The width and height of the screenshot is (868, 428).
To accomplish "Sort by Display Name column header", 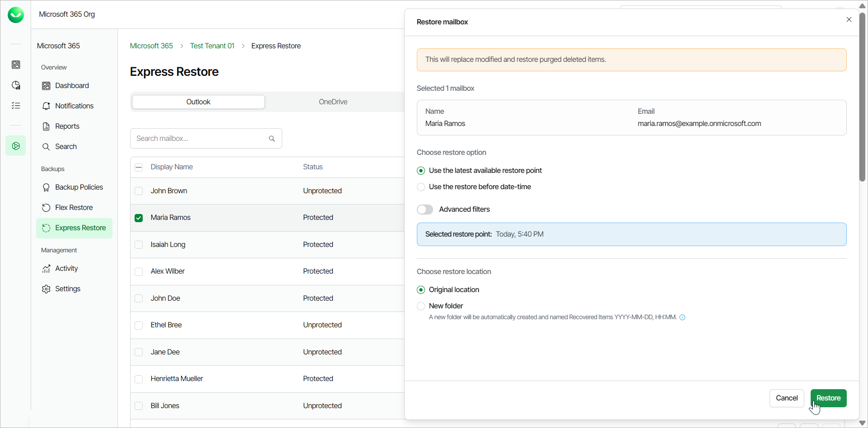I will click(x=172, y=167).
